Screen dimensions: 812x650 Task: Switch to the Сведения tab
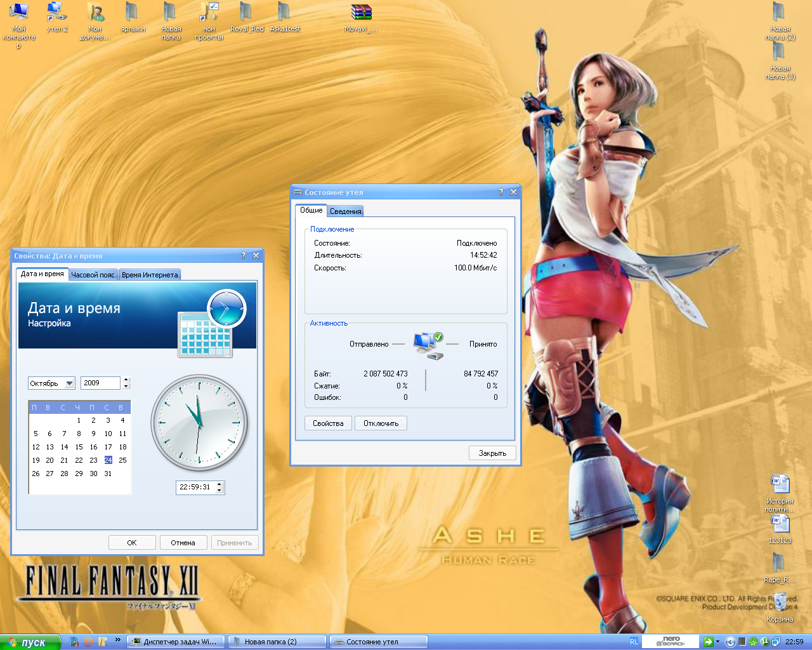[345, 211]
